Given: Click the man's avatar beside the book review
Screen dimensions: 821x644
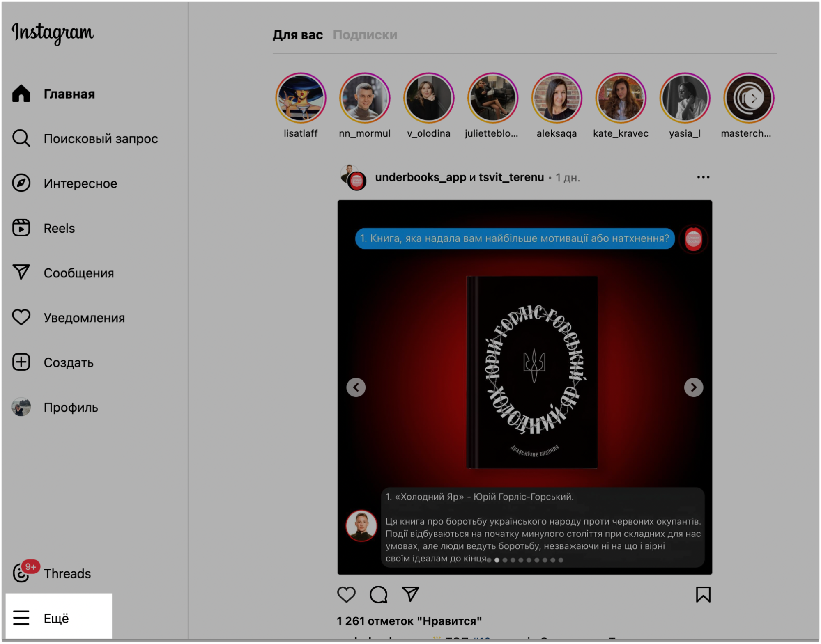Looking at the screenshot, I should point(361,525).
